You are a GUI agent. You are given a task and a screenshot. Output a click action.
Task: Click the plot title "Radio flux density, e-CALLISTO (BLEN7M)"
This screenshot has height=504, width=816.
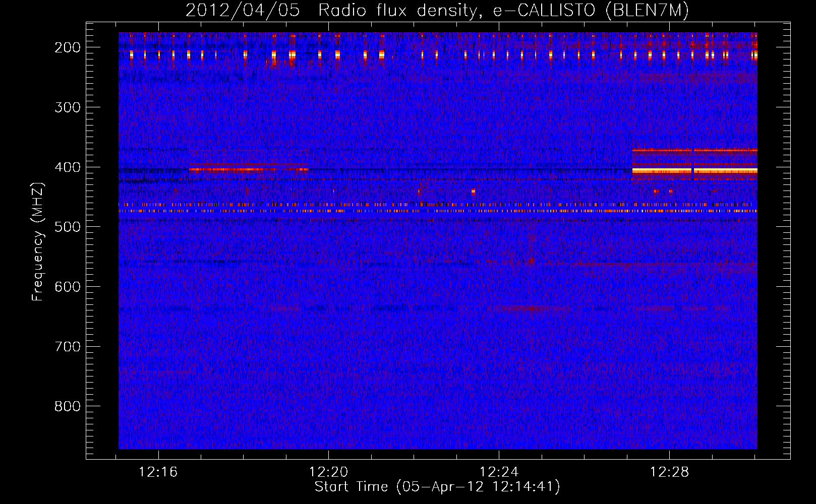coord(503,10)
